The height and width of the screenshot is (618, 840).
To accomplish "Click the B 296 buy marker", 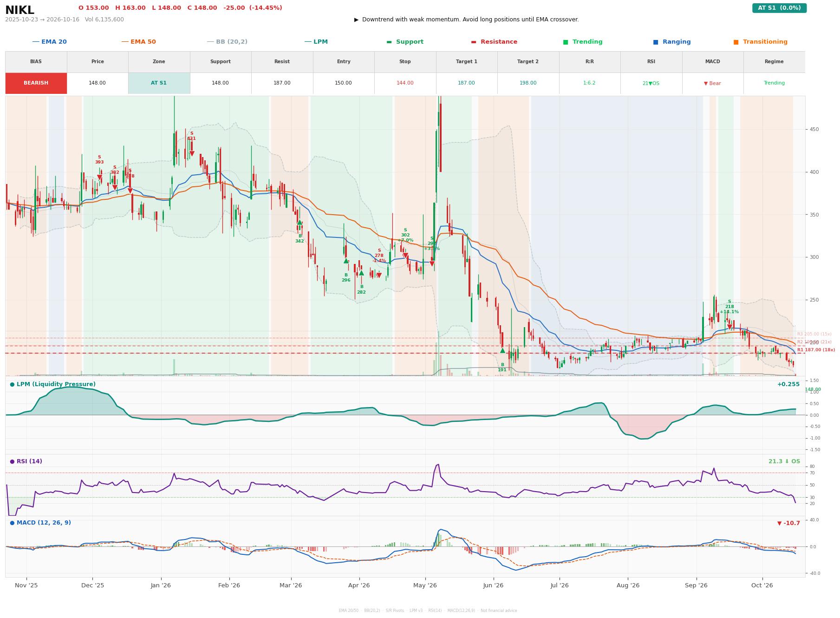I will [346, 261].
